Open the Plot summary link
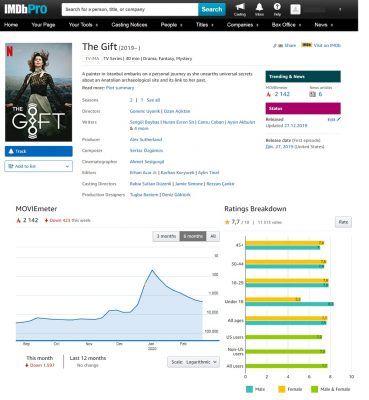The width and height of the screenshot is (369, 400). click(x=120, y=88)
